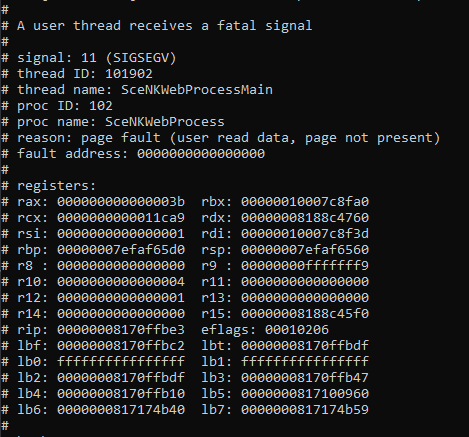Click the rdx value 00000008188c4760

coord(305,218)
